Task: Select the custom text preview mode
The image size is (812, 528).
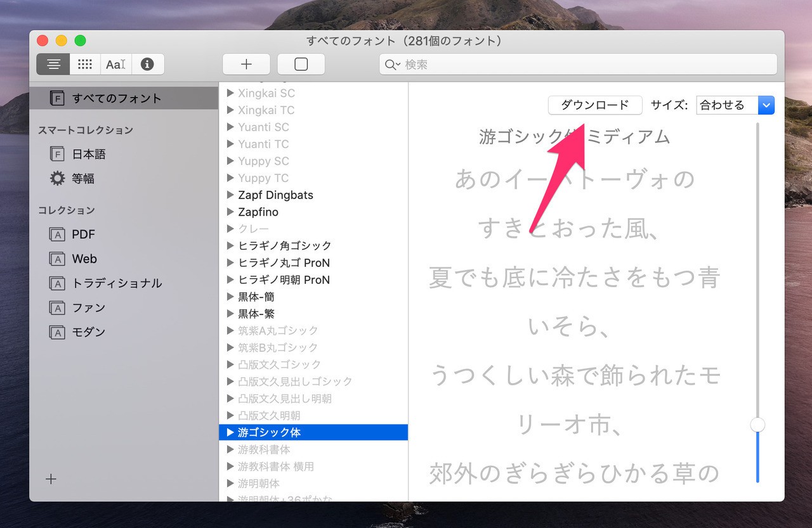Action: [x=115, y=64]
